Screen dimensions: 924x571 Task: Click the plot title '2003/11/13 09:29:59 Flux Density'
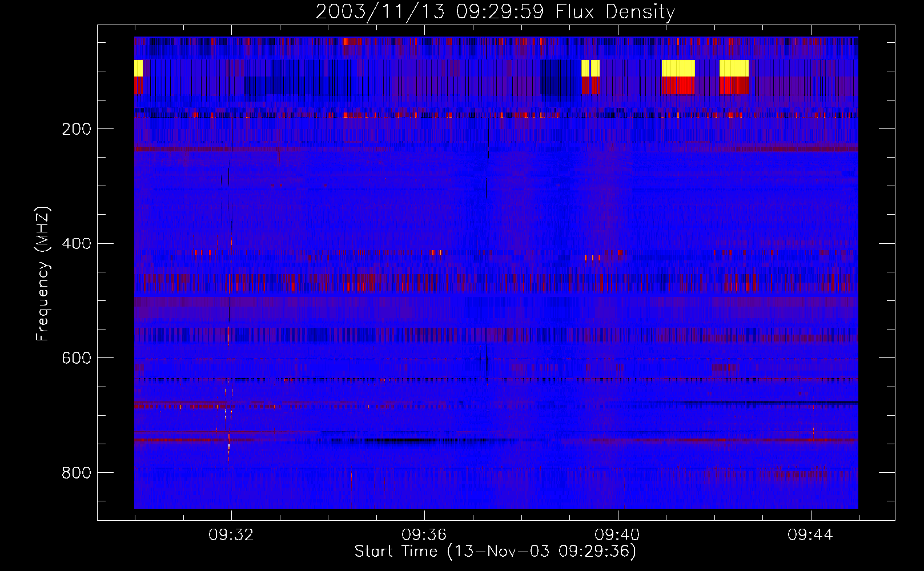point(496,11)
